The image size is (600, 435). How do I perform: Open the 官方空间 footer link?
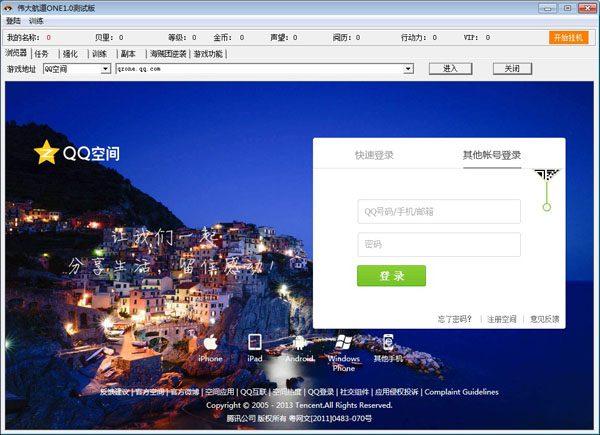150,392
